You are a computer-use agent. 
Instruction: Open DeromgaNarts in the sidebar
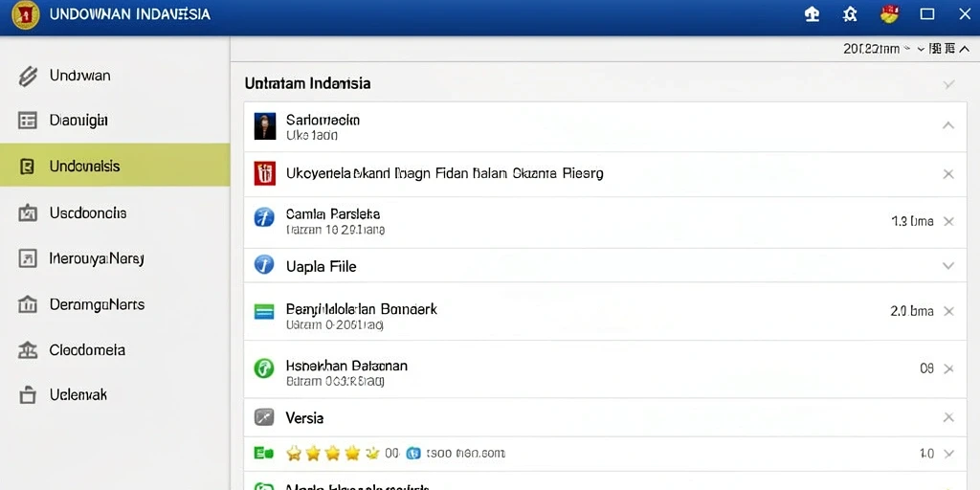115,304
